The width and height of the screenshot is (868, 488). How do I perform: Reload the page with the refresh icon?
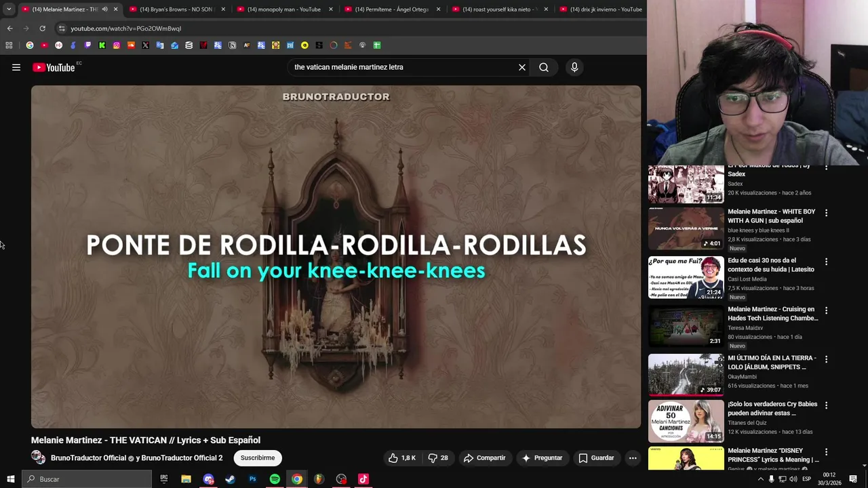(42, 28)
